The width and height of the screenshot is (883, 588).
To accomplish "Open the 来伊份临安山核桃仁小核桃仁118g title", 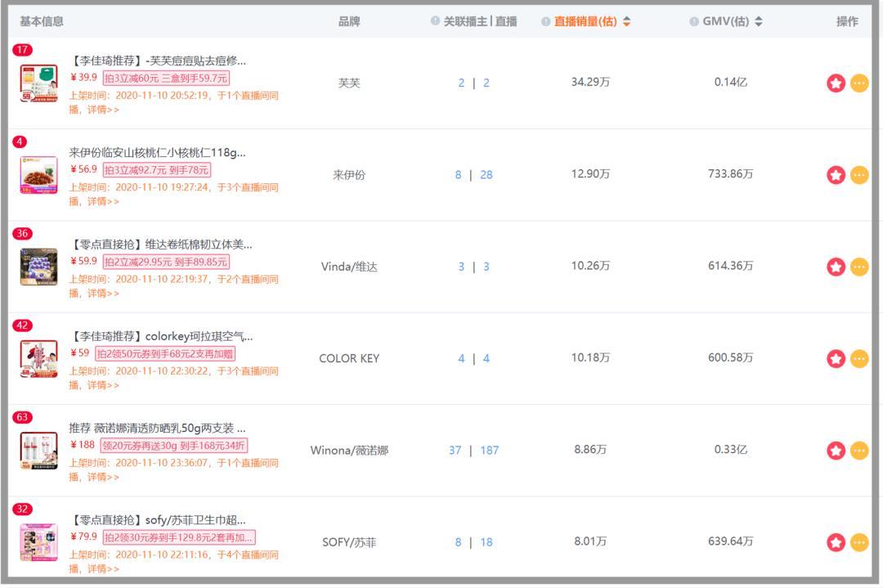I will [x=157, y=153].
